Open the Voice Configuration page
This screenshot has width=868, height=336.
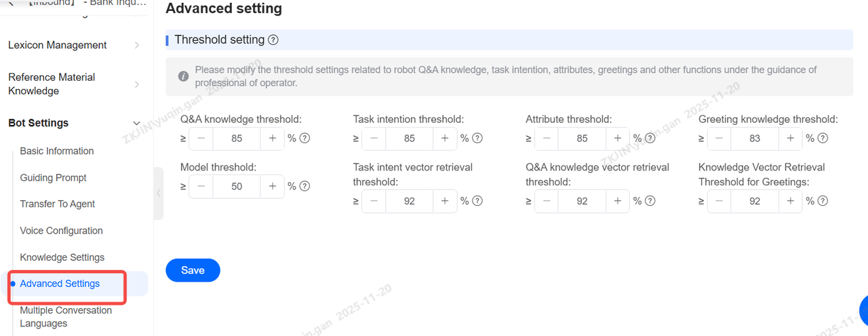tap(61, 231)
